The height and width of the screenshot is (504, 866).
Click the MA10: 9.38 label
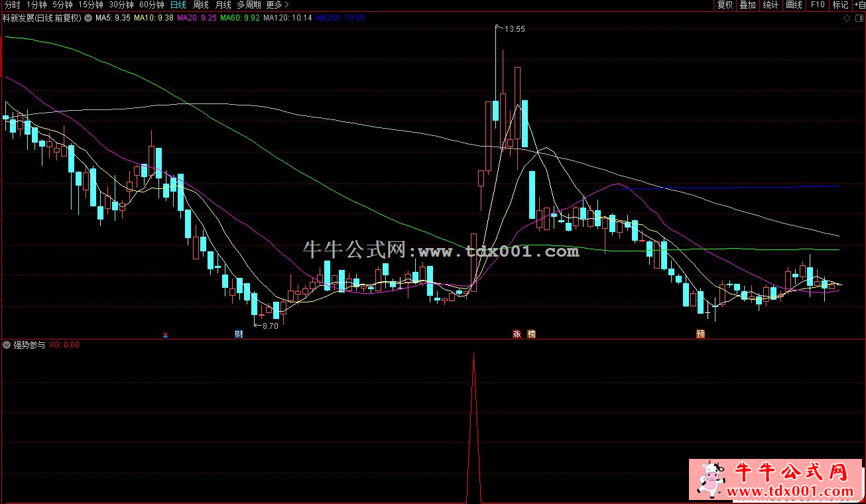154,18
